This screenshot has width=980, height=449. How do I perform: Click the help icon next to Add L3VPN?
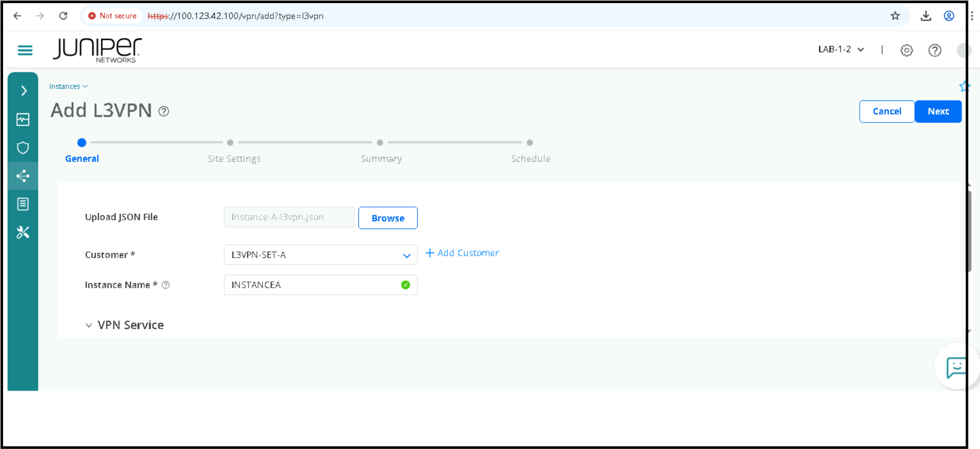click(164, 111)
